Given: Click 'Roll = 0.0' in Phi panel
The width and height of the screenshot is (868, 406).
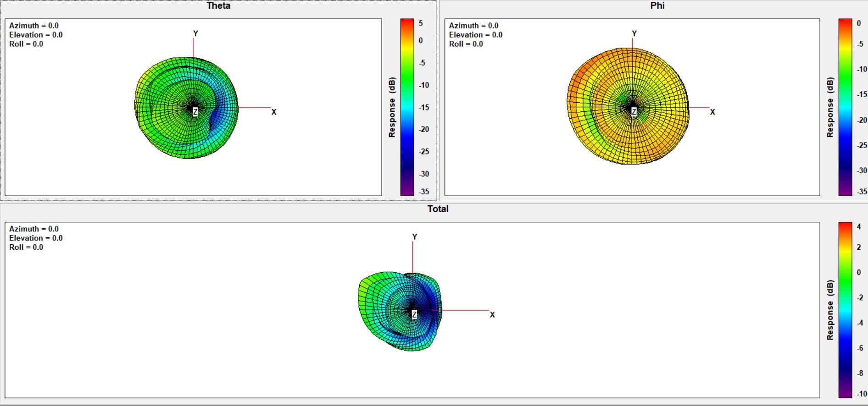Looking at the screenshot, I should [466, 44].
